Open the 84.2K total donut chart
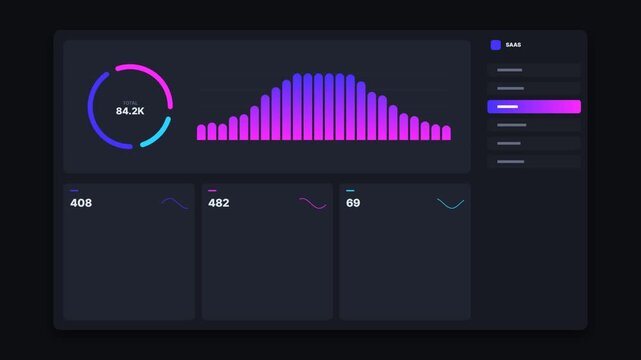The height and width of the screenshot is (360, 641). [130, 106]
